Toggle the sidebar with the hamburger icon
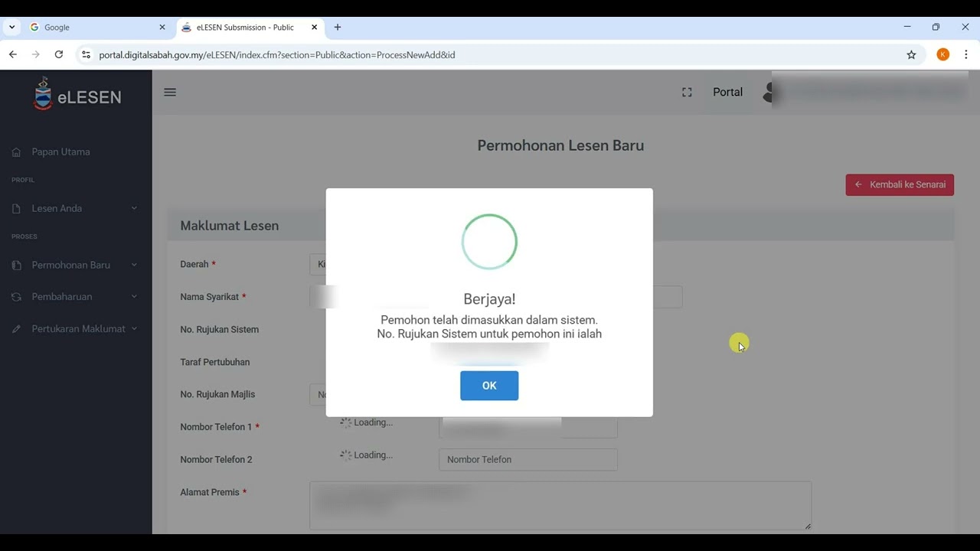Viewport: 980px width, 551px height. click(170, 92)
